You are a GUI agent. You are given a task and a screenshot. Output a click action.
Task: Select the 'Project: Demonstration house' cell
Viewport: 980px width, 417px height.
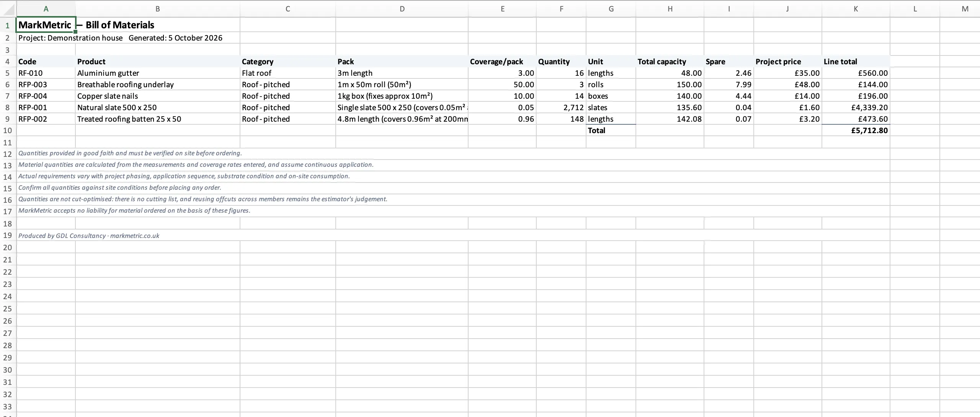[46, 38]
